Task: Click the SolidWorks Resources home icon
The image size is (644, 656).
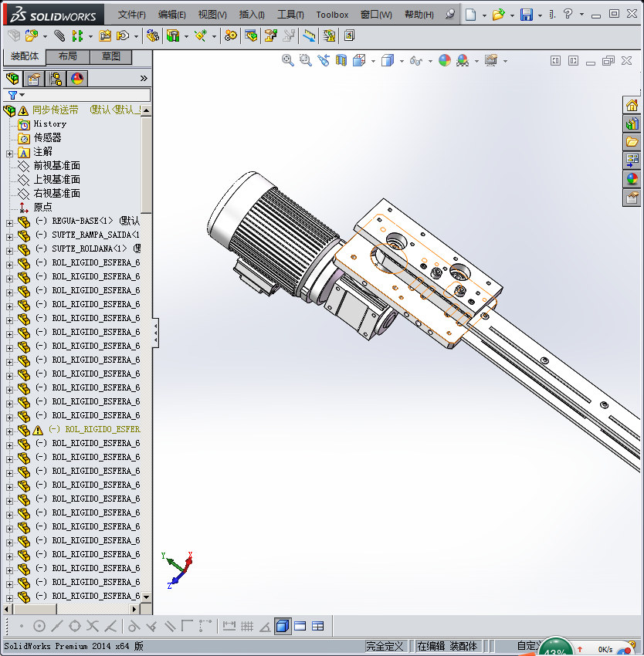Action: point(632,105)
